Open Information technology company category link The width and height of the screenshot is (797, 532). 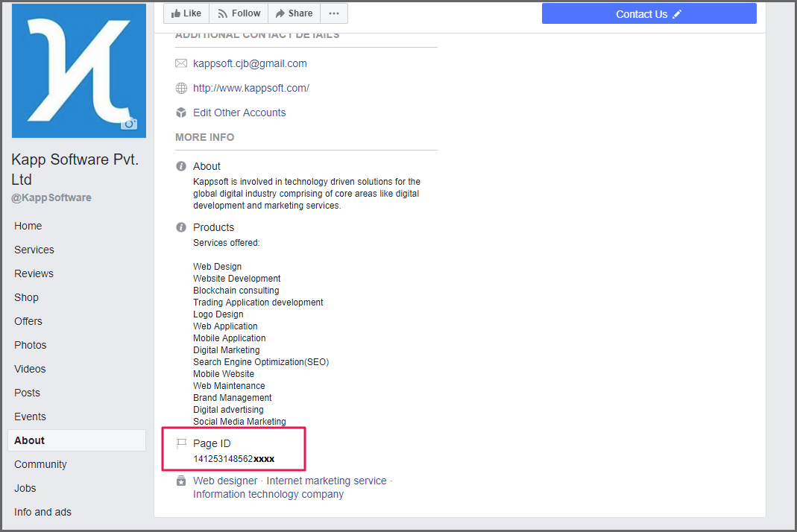pyautogui.click(x=268, y=494)
